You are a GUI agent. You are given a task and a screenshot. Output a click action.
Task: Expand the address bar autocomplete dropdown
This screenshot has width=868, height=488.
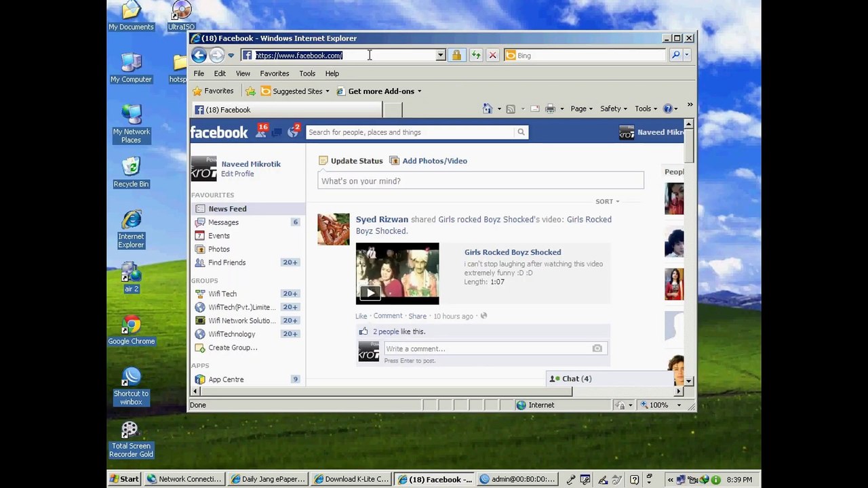[x=440, y=56]
